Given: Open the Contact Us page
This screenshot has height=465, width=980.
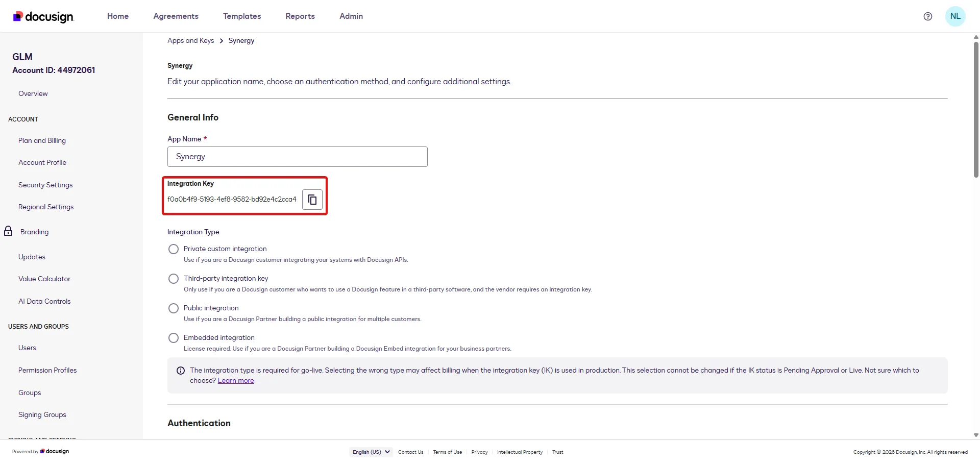Looking at the screenshot, I should tap(410, 452).
